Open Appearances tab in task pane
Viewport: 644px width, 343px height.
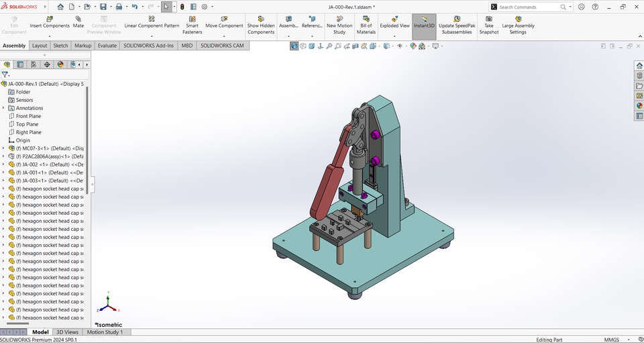click(639, 106)
